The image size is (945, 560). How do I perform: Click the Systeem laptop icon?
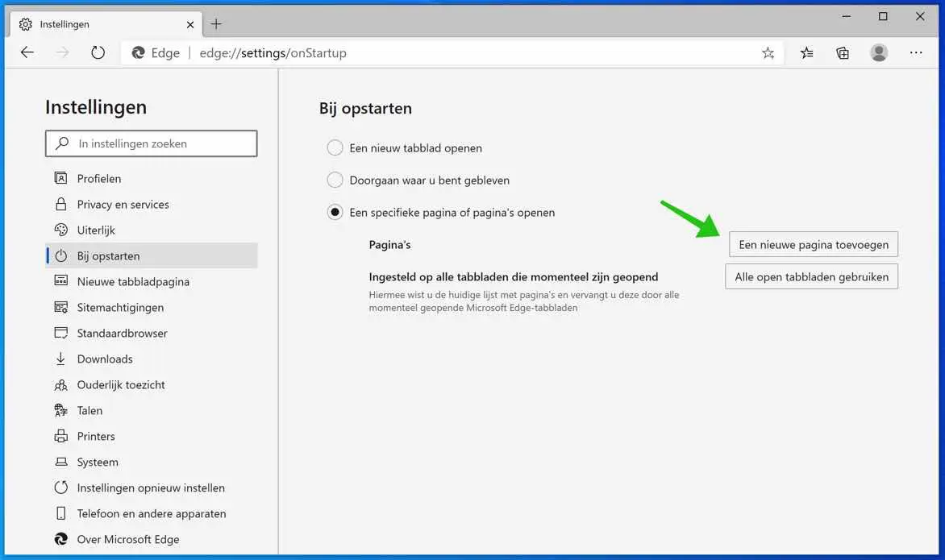coord(60,462)
